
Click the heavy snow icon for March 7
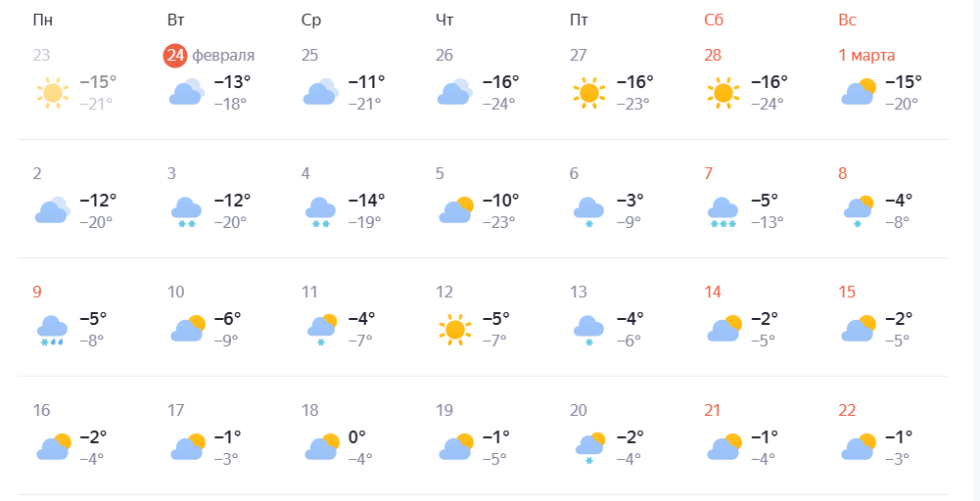723,212
